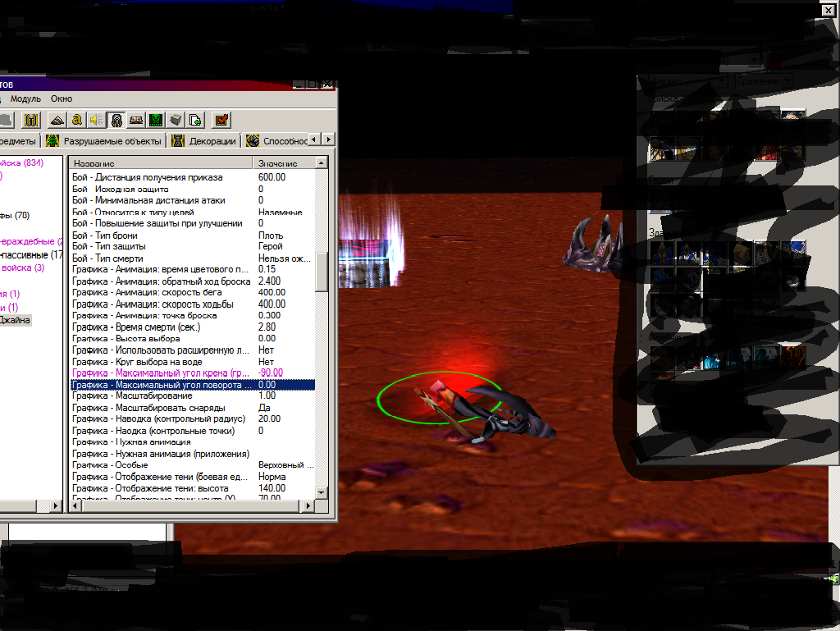
Task: Open the Альянс race dropdown in unit palette
Action: tap(687, 81)
